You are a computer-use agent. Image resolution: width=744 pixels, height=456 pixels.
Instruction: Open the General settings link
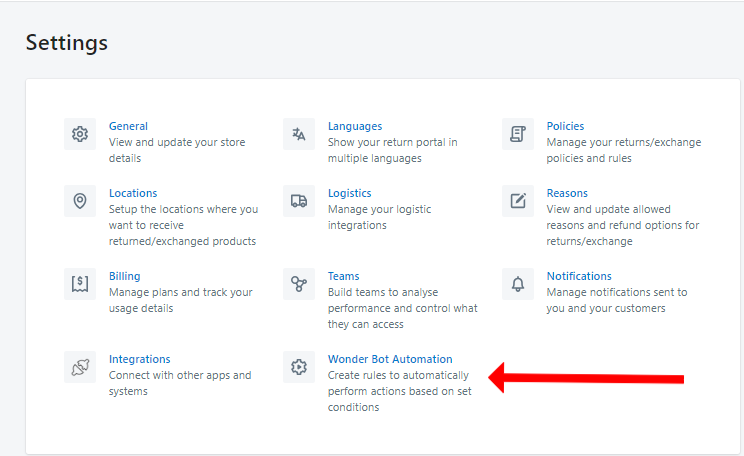click(128, 126)
